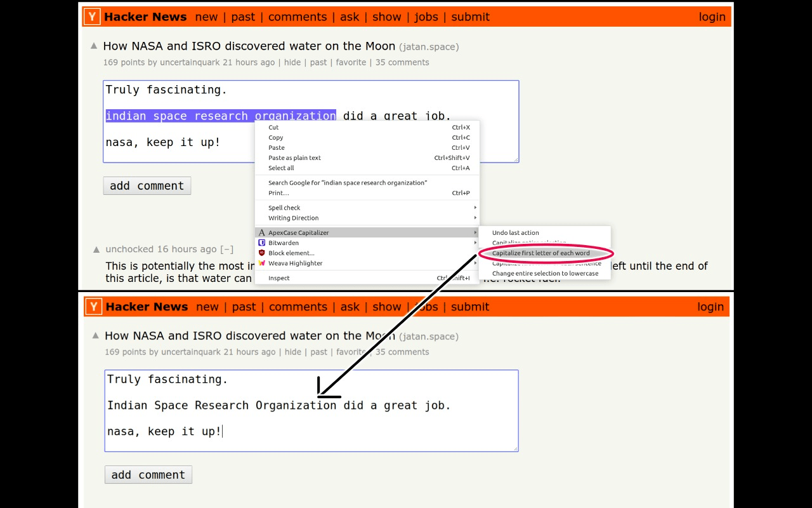
Task: Click '169 points' text in the upper page
Action: click(x=124, y=62)
